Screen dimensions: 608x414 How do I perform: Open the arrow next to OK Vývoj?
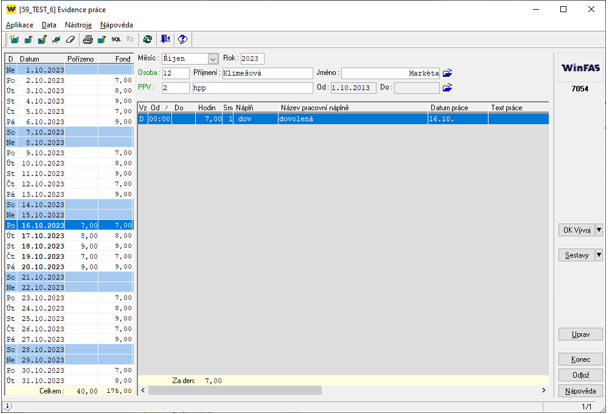coord(599,230)
